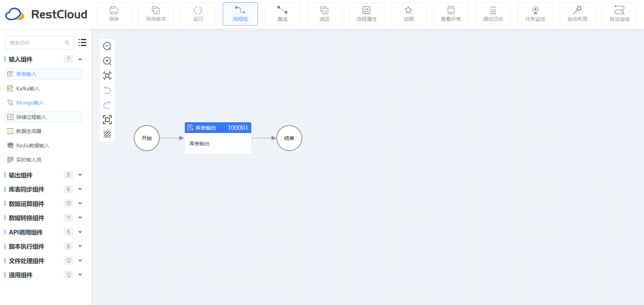Click the 结束 end node
Screen dimensions: 644x305
tap(289, 138)
